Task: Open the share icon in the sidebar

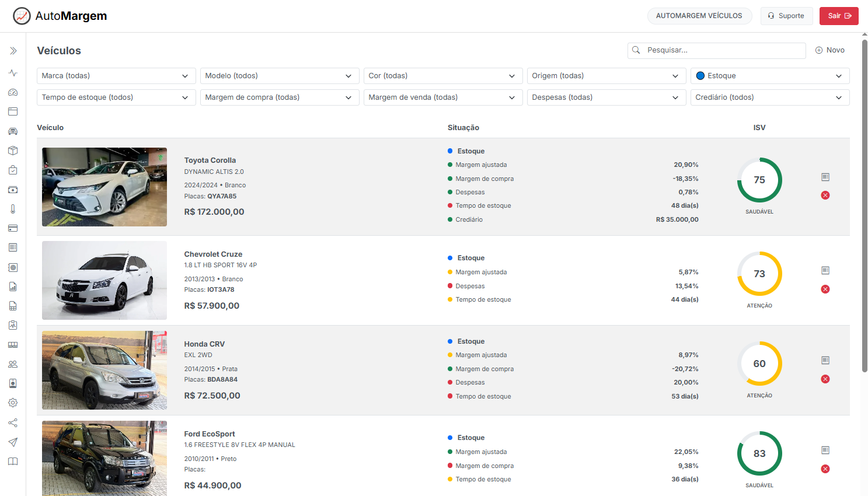Action: click(13, 422)
